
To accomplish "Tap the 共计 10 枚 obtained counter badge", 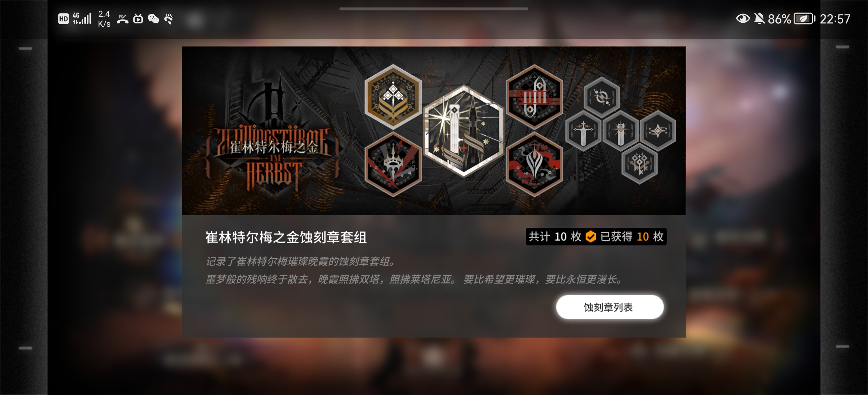I will pos(596,237).
